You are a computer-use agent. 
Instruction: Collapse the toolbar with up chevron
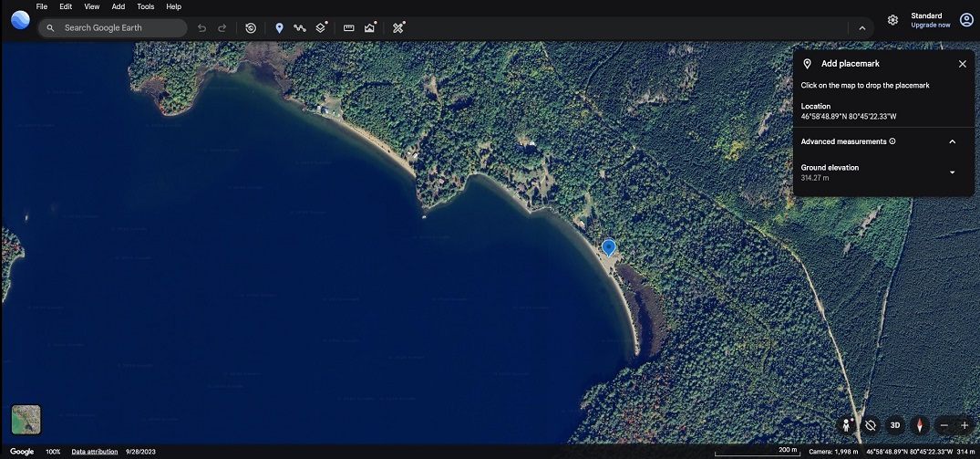coord(861,28)
